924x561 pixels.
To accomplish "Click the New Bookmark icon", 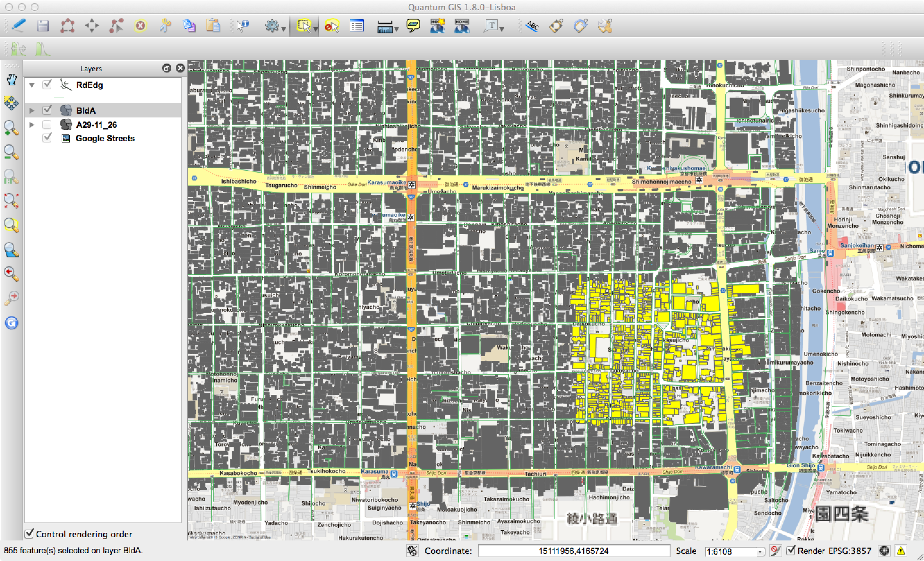I will [437, 25].
